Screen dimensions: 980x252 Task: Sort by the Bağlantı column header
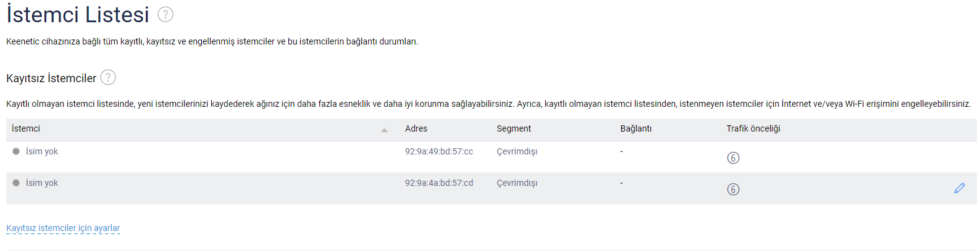(636, 128)
